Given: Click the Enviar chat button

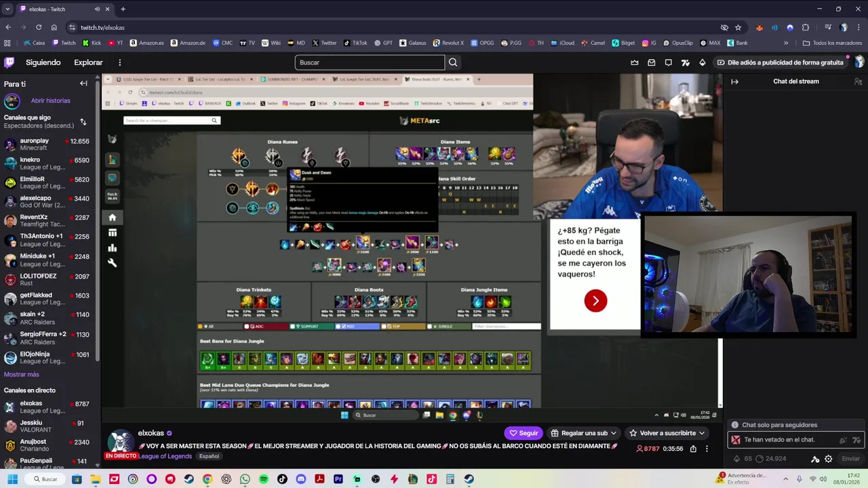Looking at the screenshot, I should click(x=850, y=459).
